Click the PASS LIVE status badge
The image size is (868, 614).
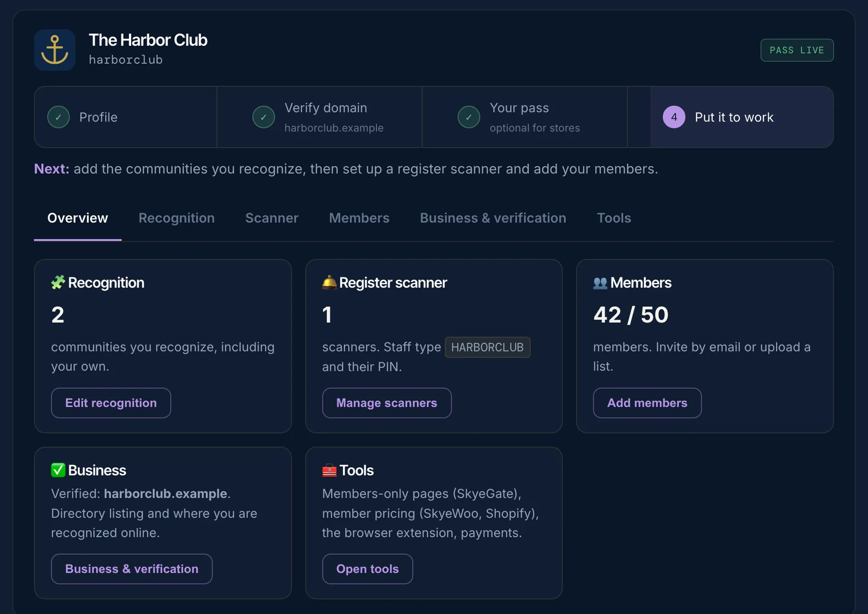(797, 50)
